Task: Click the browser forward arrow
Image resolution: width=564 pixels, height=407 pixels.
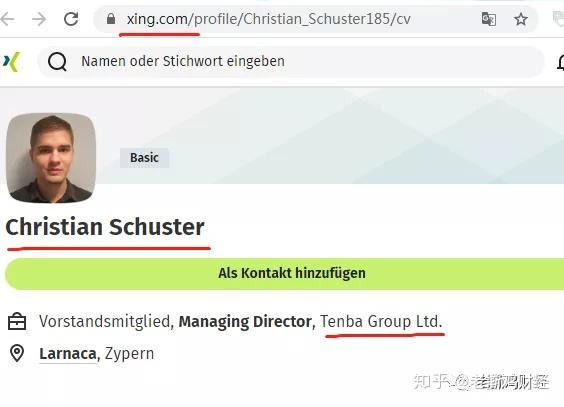Action: click(39, 19)
